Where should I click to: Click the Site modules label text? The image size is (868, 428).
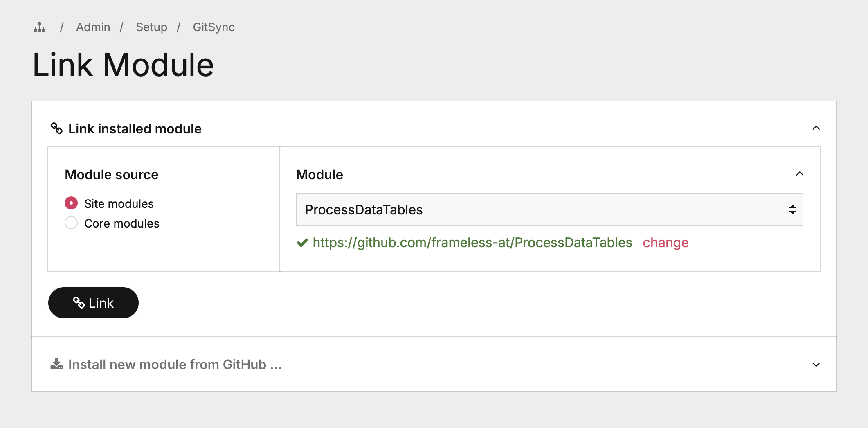pyautogui.click(x=119, y=204)
